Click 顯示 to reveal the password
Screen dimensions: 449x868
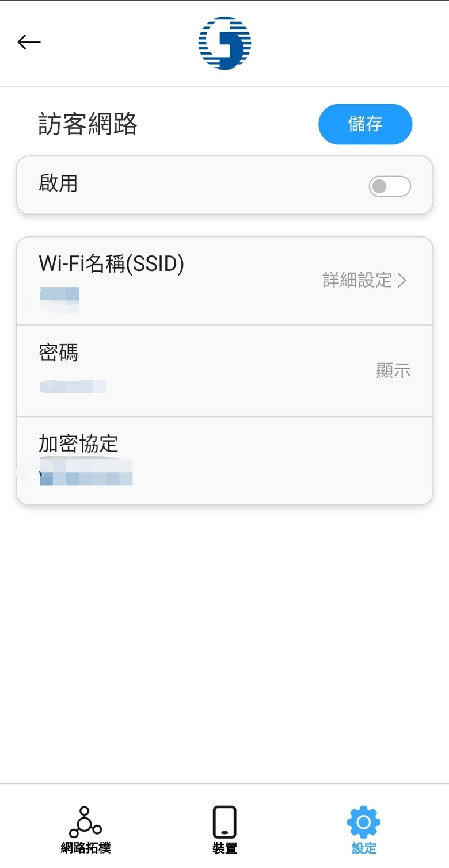tap(393, 370)
